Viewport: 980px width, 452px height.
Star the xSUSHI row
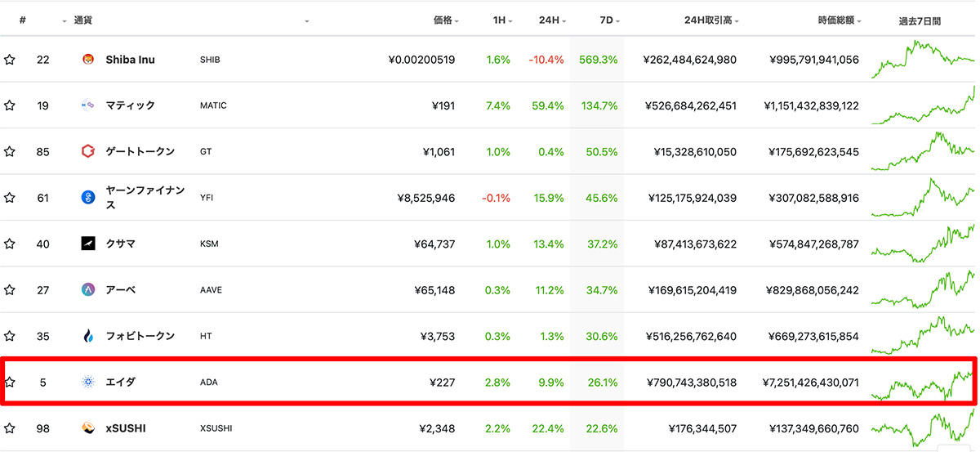pyautogui.click(x=10, y=428)
